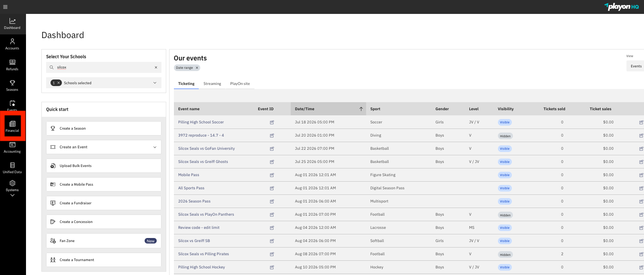
Task: Open the Events view selector
Action: (636, 66)
